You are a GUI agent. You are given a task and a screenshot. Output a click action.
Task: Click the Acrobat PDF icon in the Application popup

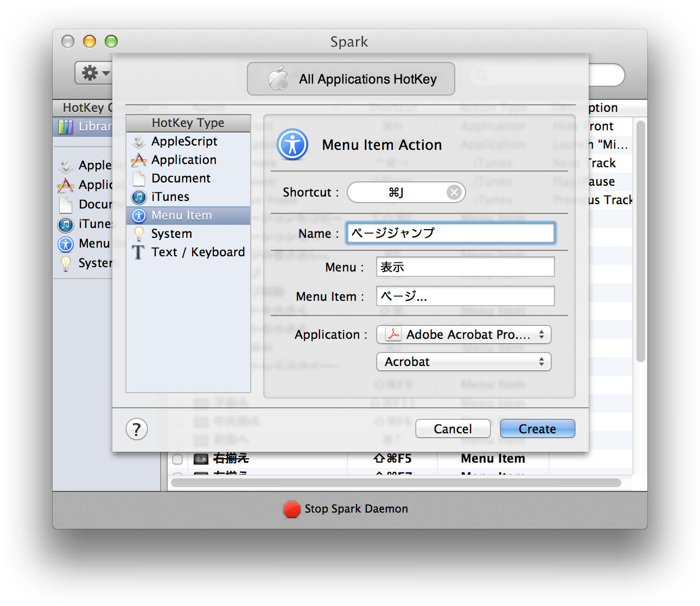coord(393,334)
